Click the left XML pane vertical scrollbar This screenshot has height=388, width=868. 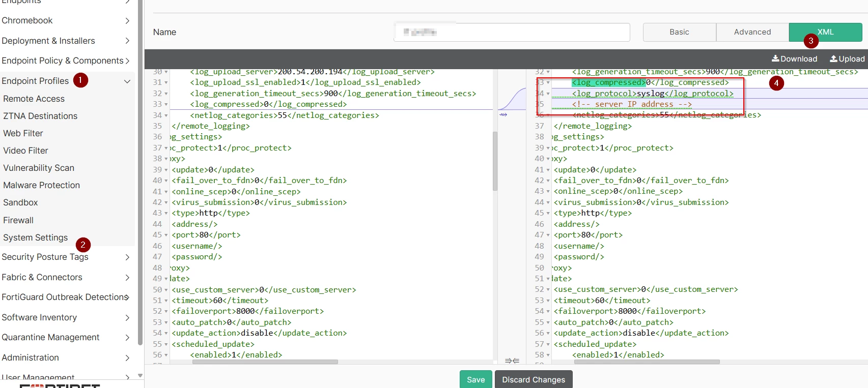(x=495, y=161)
